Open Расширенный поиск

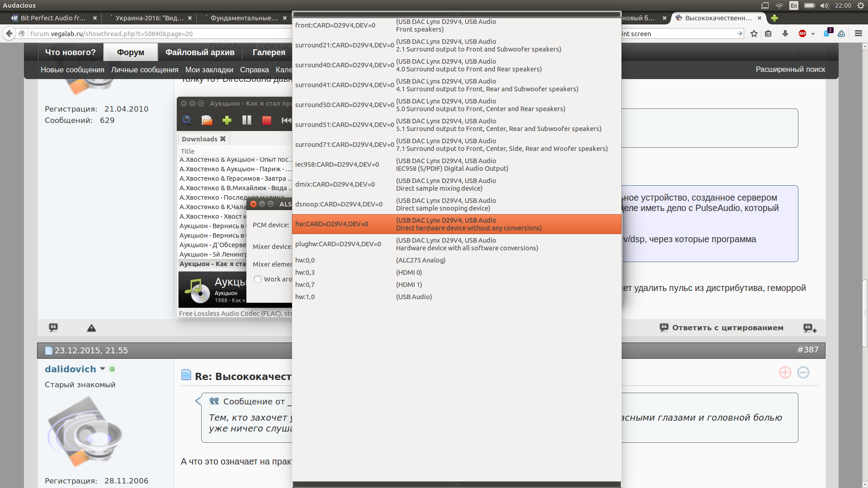790,69
